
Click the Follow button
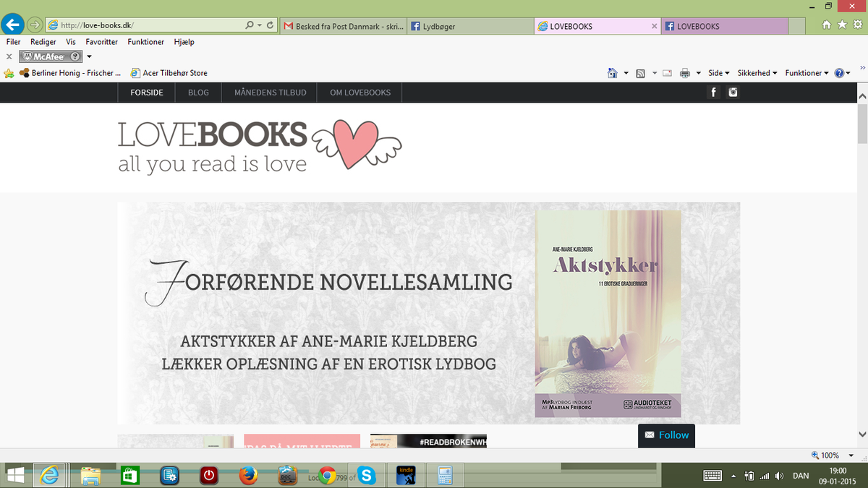pyautogui.click(x=666, y=435)
